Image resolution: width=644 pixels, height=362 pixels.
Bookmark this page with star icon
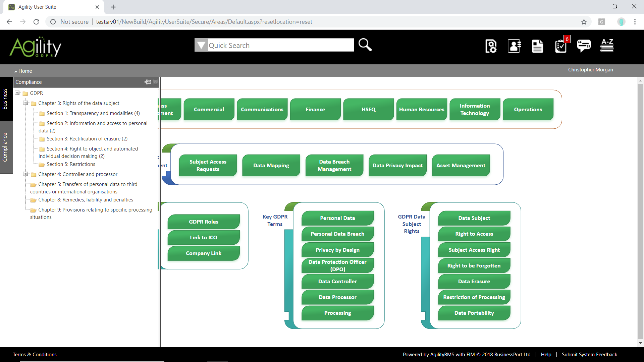click(x=584, y=22)
